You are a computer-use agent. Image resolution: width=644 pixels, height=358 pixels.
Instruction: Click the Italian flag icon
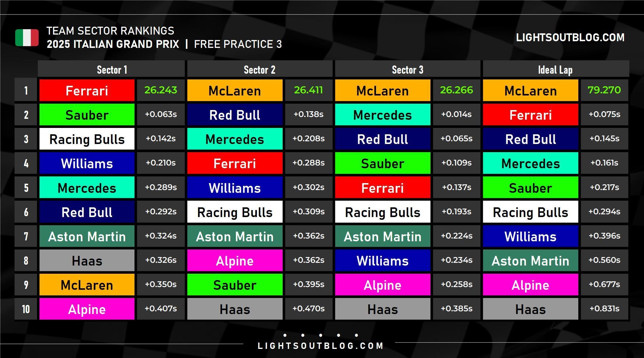pyautogui.click(x=27, y=38)
